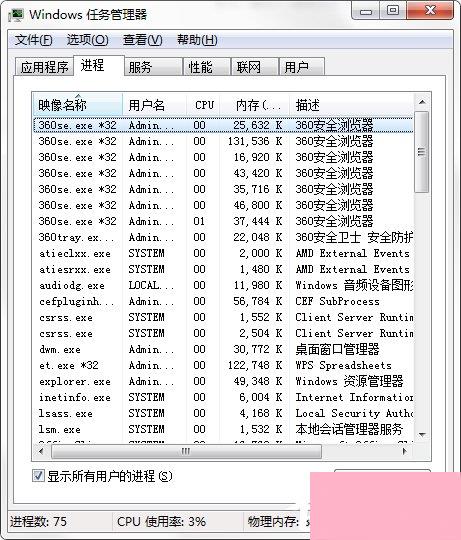The image size is (461, 540).
Task: Sort by 描述 column header
Action: pyautogui.click(x=351, y=105)
